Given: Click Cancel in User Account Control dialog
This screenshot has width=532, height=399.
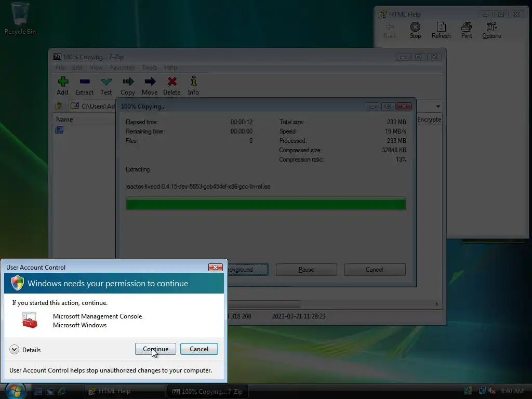Looking at the screenshot, I should (x=199, y=349).
